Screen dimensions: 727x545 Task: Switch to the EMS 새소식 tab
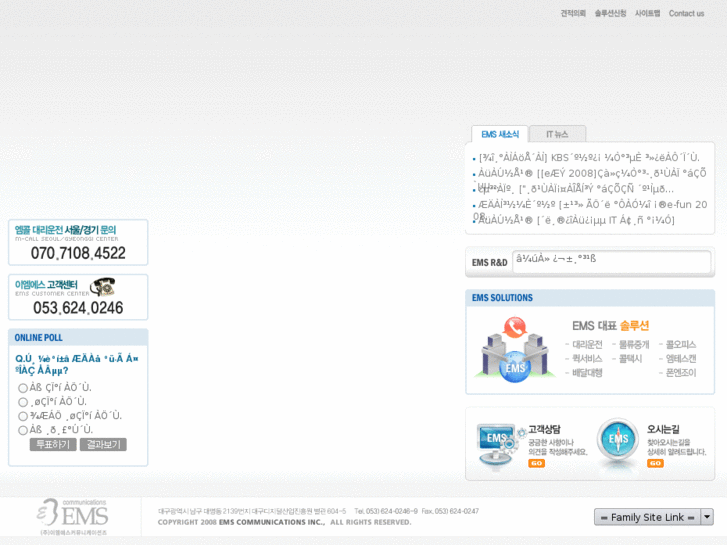[500, 134]
